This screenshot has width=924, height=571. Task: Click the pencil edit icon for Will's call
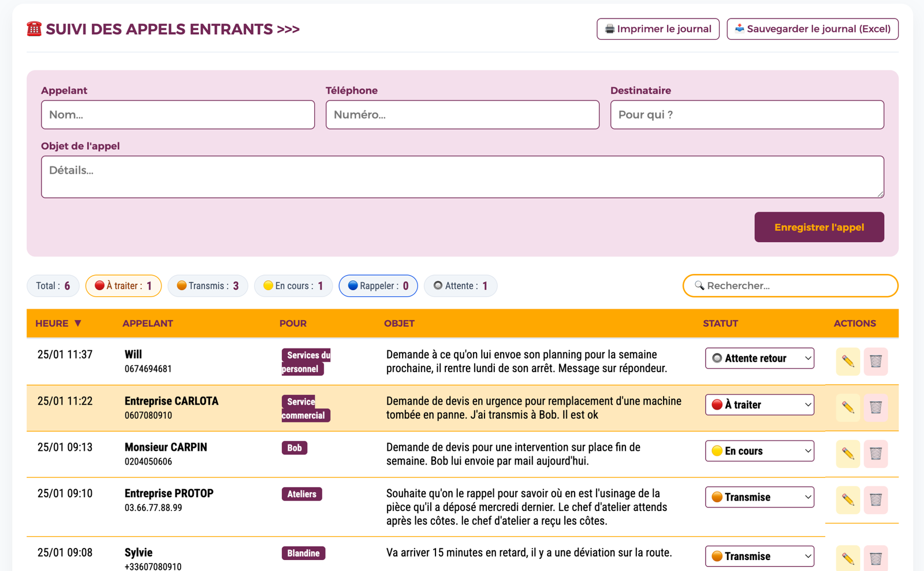(x=847, y=361)
